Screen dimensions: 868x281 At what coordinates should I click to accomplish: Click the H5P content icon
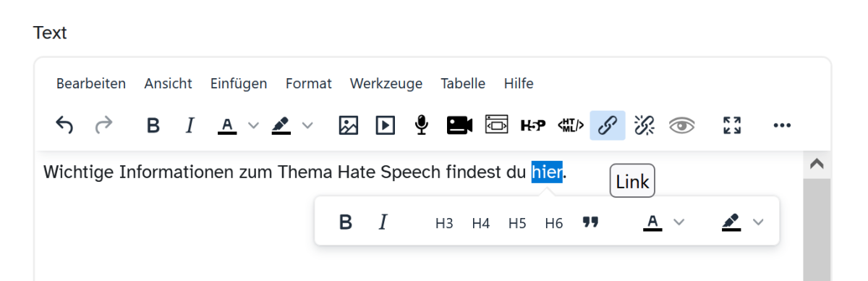533,125
